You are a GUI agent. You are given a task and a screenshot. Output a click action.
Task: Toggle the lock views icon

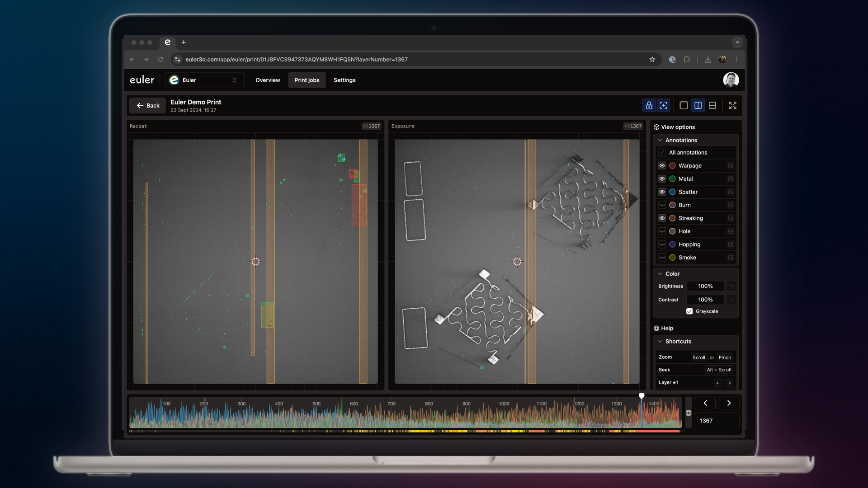pos(649,105)
